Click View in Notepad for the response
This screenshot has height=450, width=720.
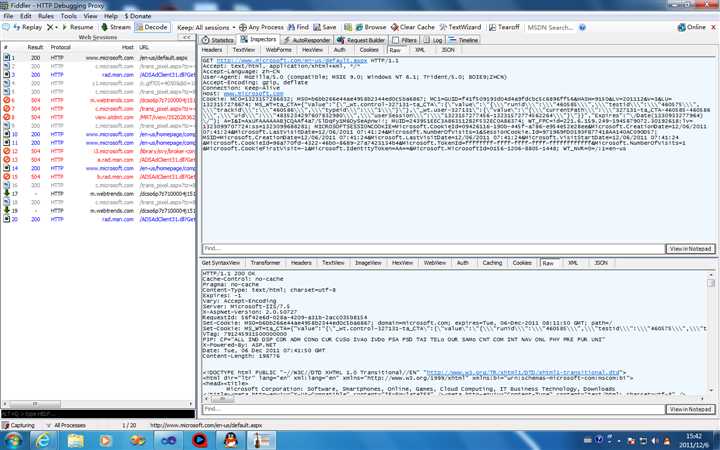(x=691, y=409)
